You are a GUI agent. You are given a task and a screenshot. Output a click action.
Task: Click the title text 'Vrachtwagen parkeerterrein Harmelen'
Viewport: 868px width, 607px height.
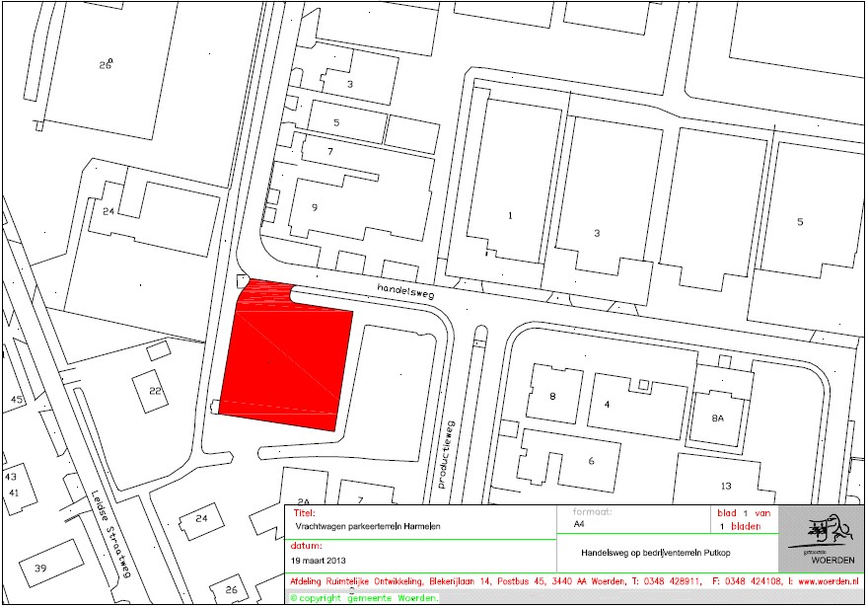367,527
